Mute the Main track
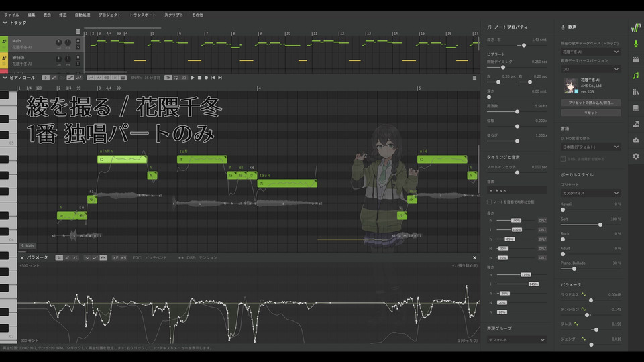Image resolution: width=644 pixels, height=362 pixels. pos(78,41)
